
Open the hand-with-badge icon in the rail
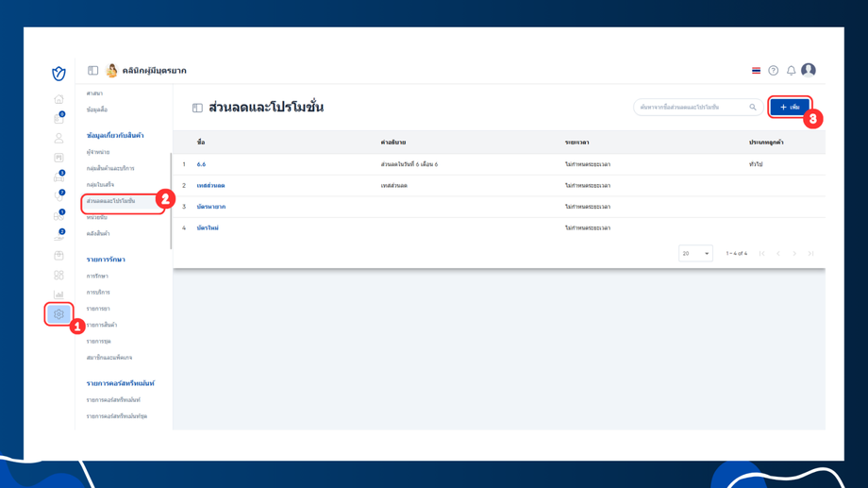click(58, 235)
